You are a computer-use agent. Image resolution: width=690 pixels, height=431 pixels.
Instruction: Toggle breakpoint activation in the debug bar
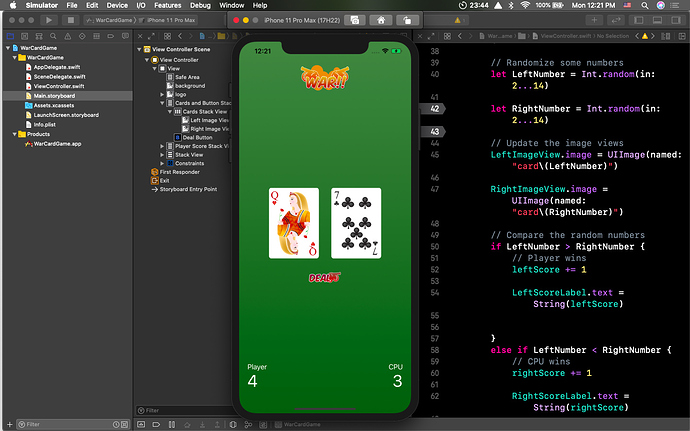tap(156, 424)
